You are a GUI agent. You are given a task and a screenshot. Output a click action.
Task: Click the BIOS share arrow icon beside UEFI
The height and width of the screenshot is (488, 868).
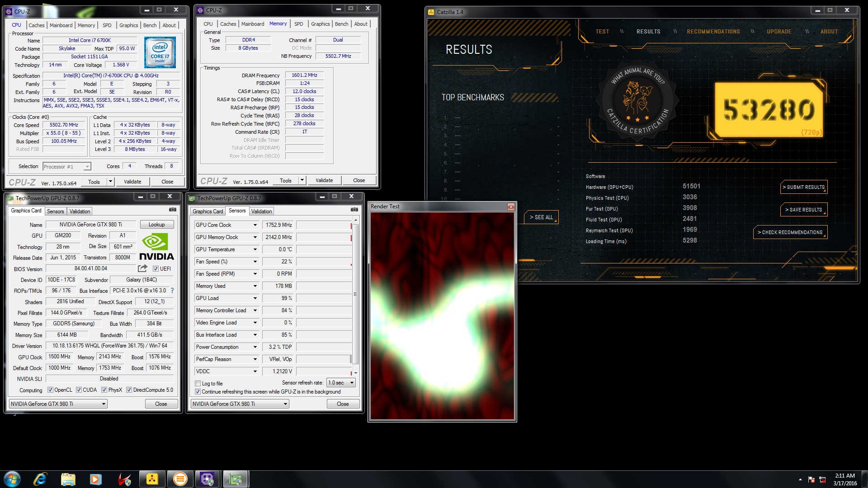click(143, 268)
